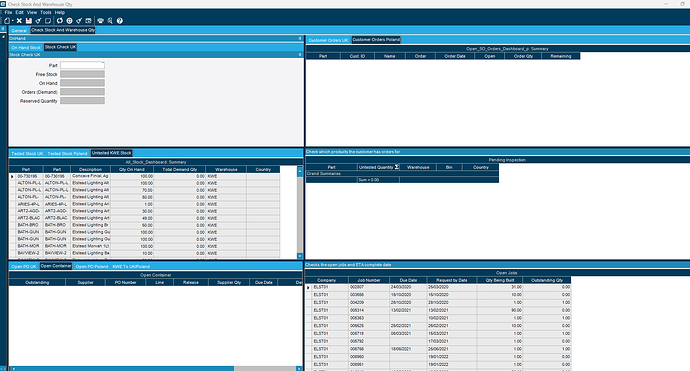The height and width of the screenshot is (371, 690).
Task: Click the Open Container horizontal scrollbar
Action: coord(155,369)
